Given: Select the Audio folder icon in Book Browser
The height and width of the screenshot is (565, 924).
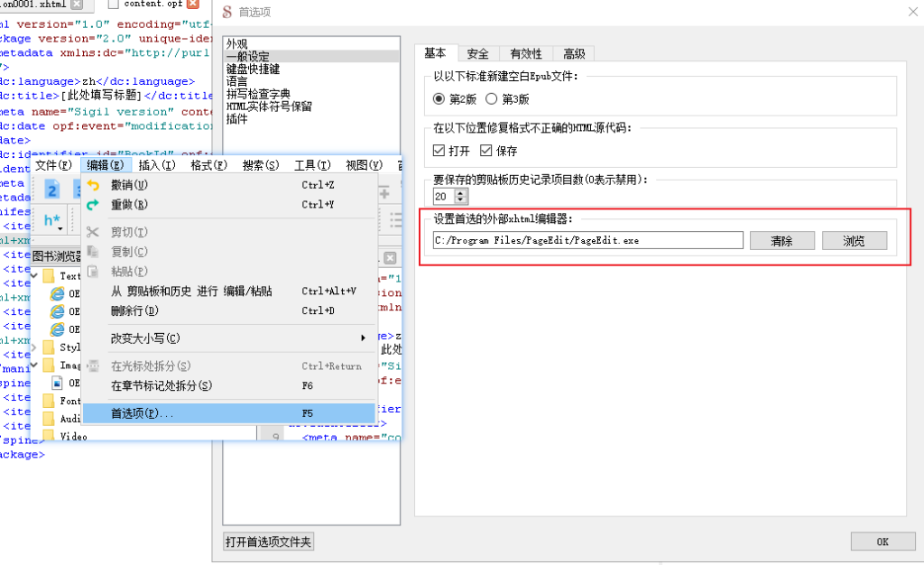Looking at the screenshot, I should pyautogui.click(x=49, y=418).
